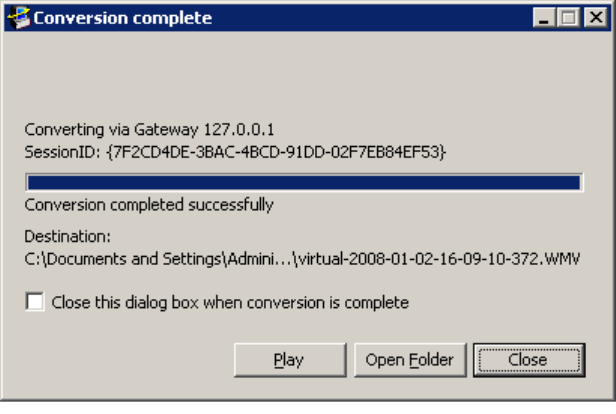Click the SessionID label text

[62, 152]
